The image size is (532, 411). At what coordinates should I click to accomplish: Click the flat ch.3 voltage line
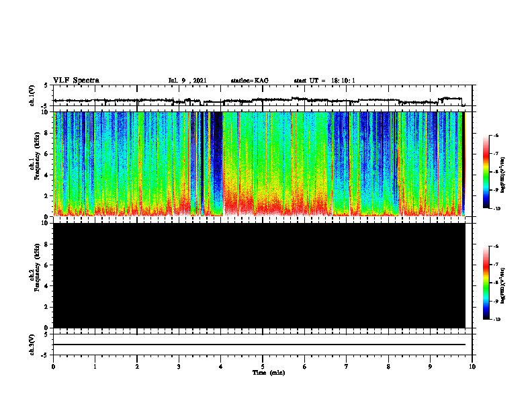(x=259, y=345)
